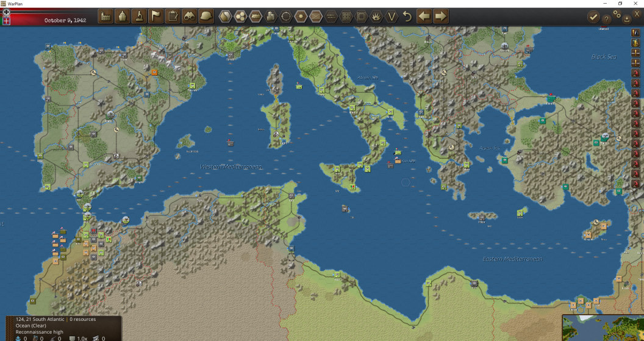Screen dimensions: 644x341
Task: Click the Black Sea label
Action: (x=604, y=56)
